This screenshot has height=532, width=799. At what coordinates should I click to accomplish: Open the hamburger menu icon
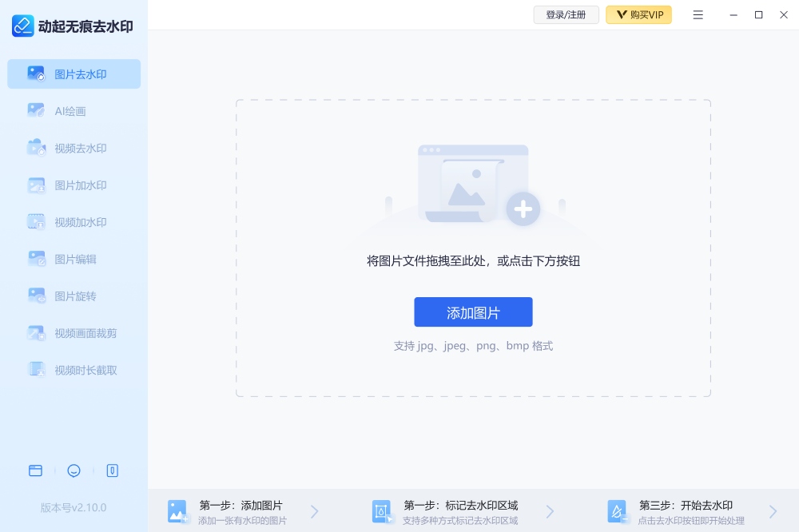point(698,14)
